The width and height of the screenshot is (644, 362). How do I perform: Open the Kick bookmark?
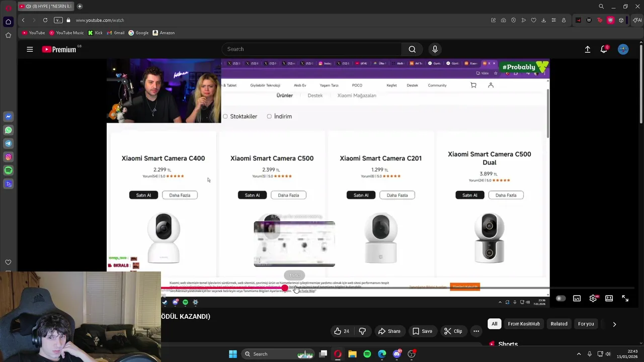[95, 33]
